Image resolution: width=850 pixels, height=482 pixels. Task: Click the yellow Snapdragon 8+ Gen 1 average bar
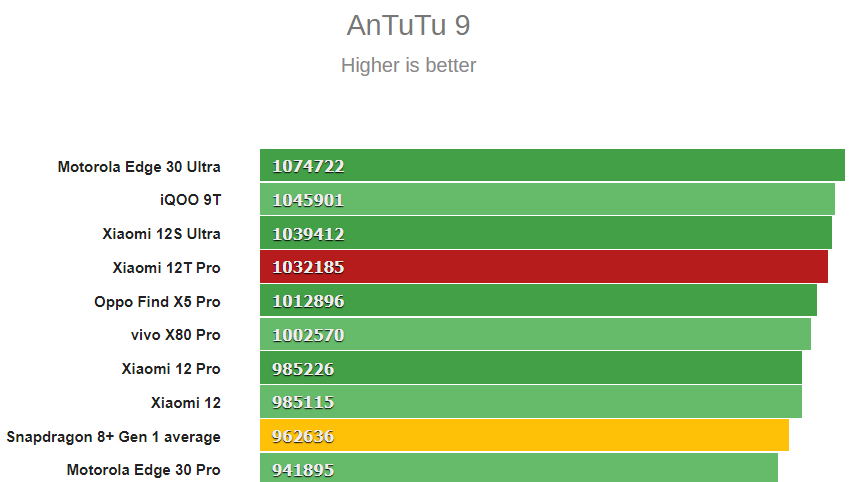(x=524, y=435)
